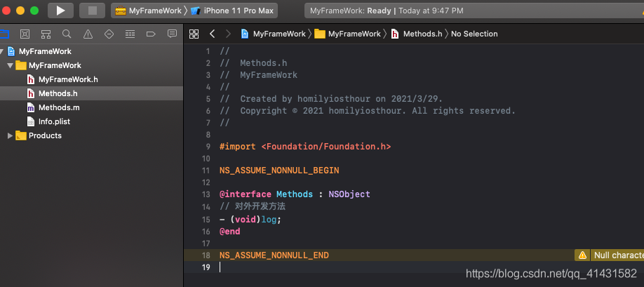The width and height of the screenshot is (644, 287).
Task: Collapse the MyFrameWork folder group
Action: coord(10,65)
